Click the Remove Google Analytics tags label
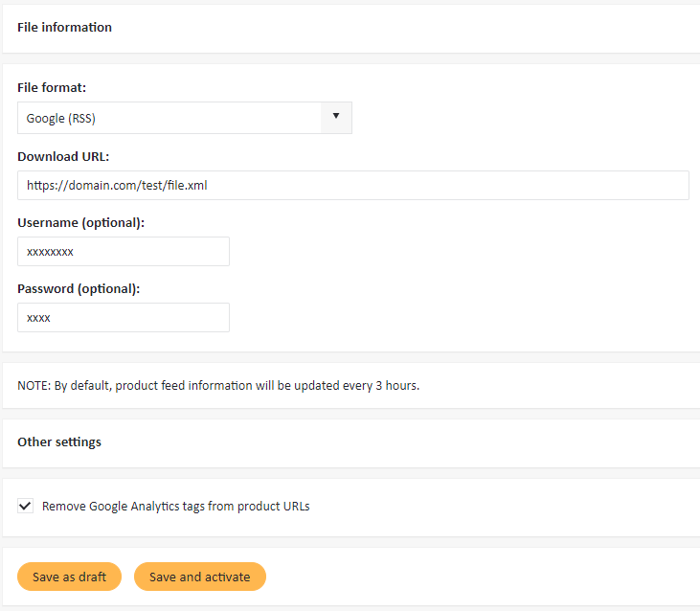Viewport: 700px width, 611px height. (175, 506)
